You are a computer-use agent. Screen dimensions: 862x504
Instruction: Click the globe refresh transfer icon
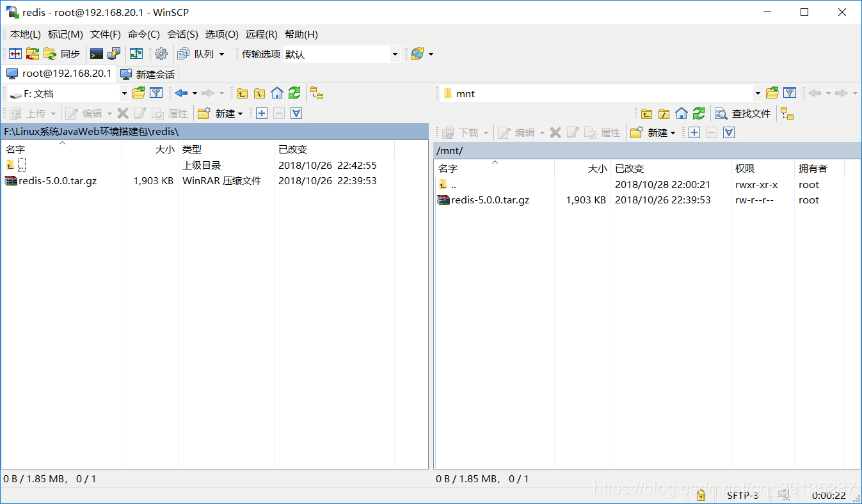417,54
